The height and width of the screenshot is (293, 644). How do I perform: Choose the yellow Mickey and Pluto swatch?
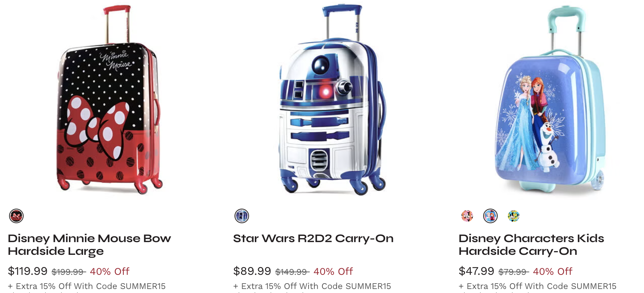[514, 216]
